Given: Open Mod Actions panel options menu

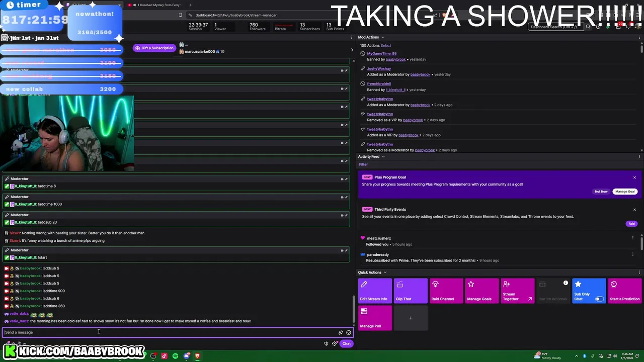Looking at the screenshot, I should pyautogui.click(x=639, y=37).
